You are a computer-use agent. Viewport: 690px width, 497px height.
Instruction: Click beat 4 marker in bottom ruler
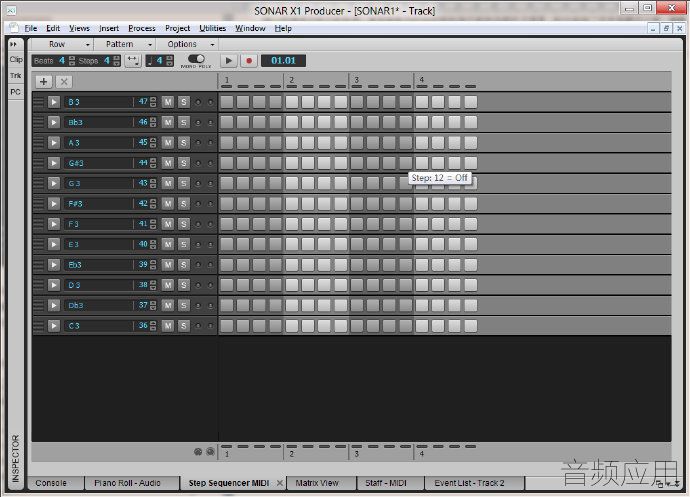422,453
